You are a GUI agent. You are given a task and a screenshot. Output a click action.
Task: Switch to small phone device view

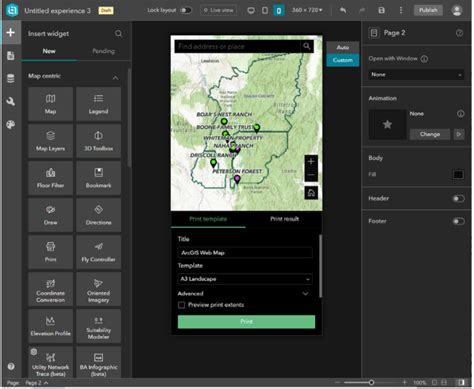pos(279,11)
